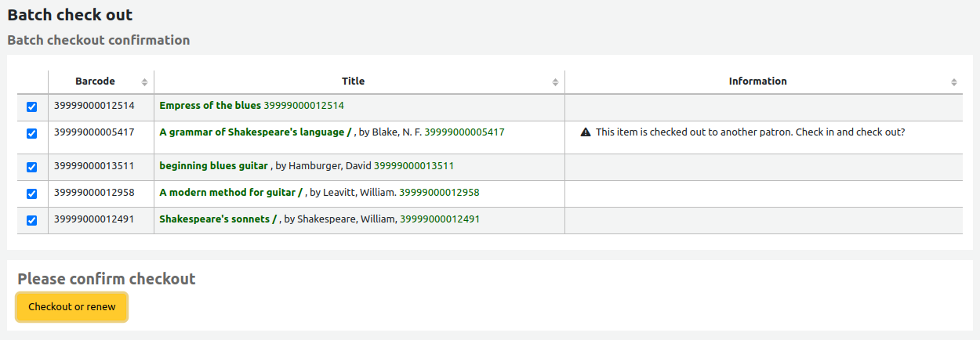Open the Empress of the blues title link
The width and height of the screenshot is (980, 340).
[210, 106]
